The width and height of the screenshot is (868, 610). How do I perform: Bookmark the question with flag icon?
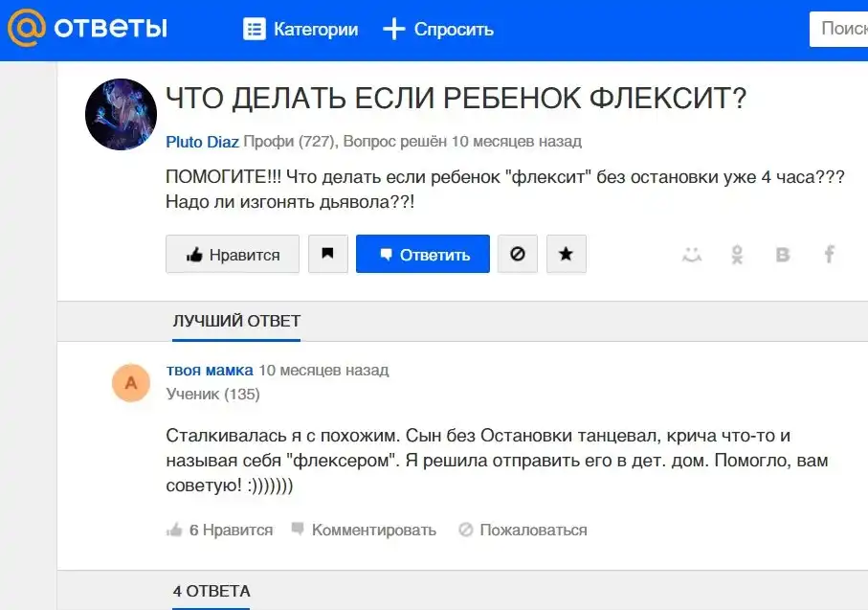pos(328,254)
